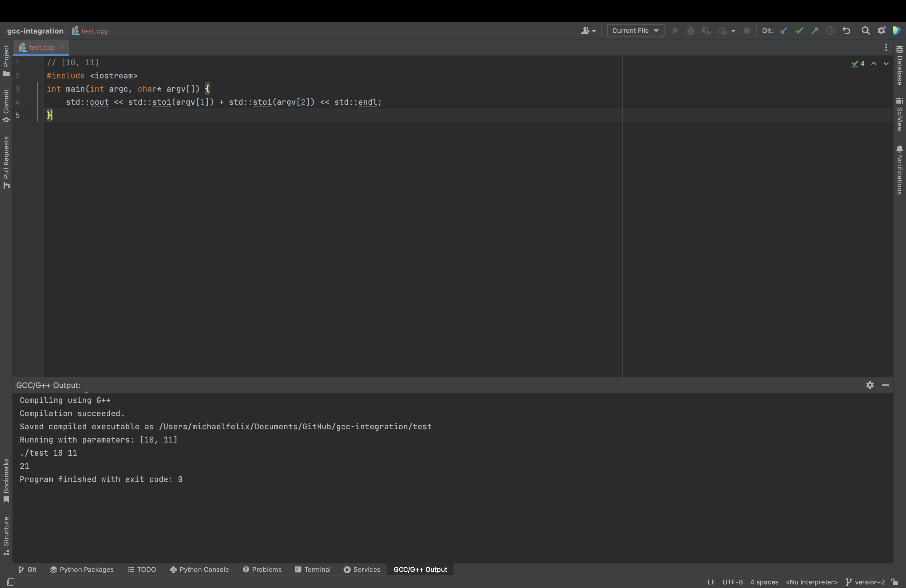Open editor tab options three-dot menu
906x588 pixels.
(x=886, y=48)
